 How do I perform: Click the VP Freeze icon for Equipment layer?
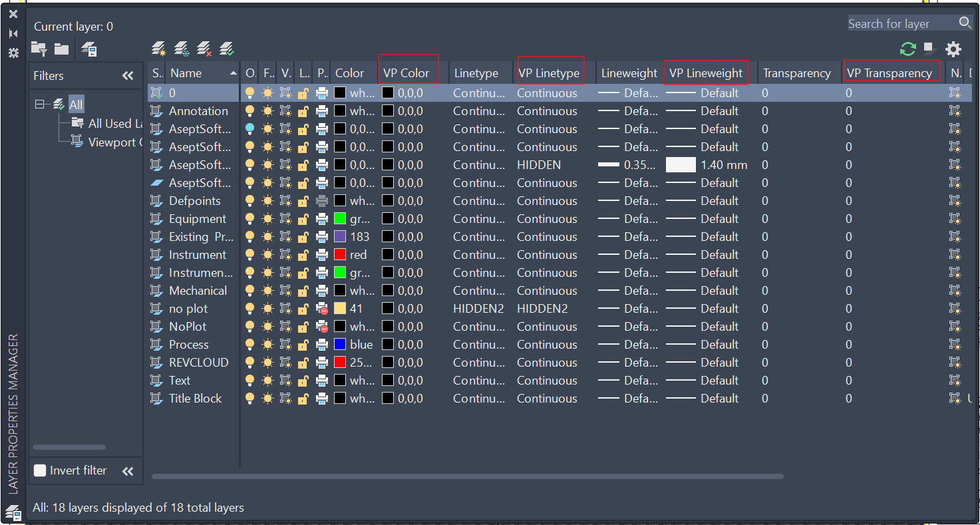[286, 219]
